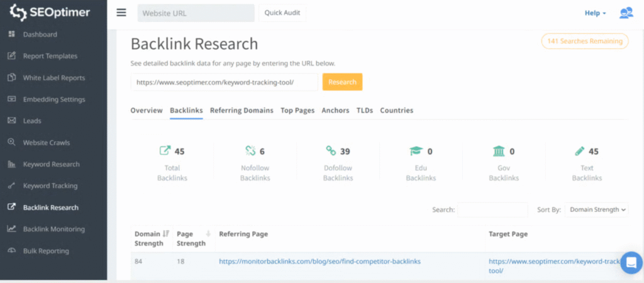The image size is (644, 283).
Task: Click the Dashboard sidebar icon
Action: 11,35
